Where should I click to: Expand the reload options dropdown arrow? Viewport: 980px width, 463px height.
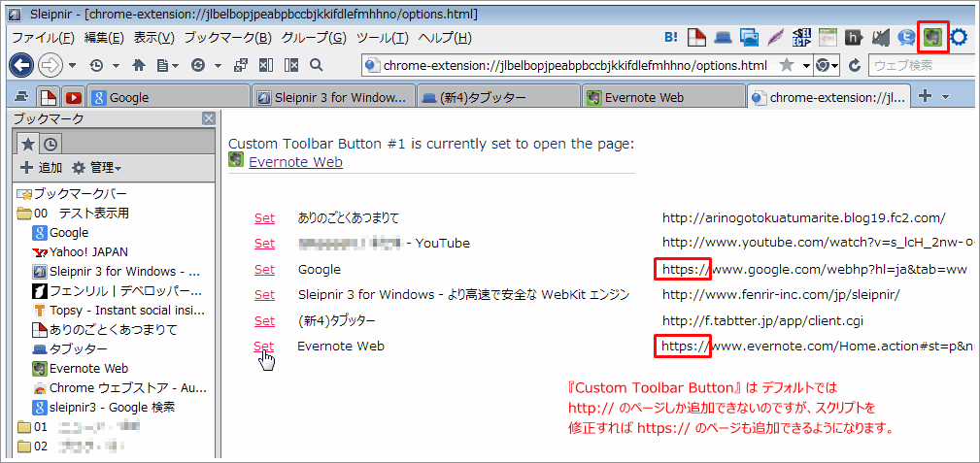tap(218, 66)
